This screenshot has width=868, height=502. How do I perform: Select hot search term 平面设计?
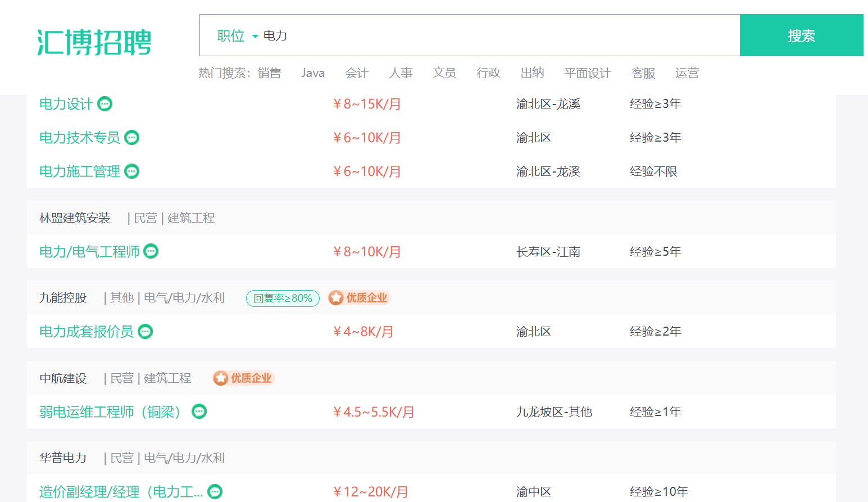[588, 73]
